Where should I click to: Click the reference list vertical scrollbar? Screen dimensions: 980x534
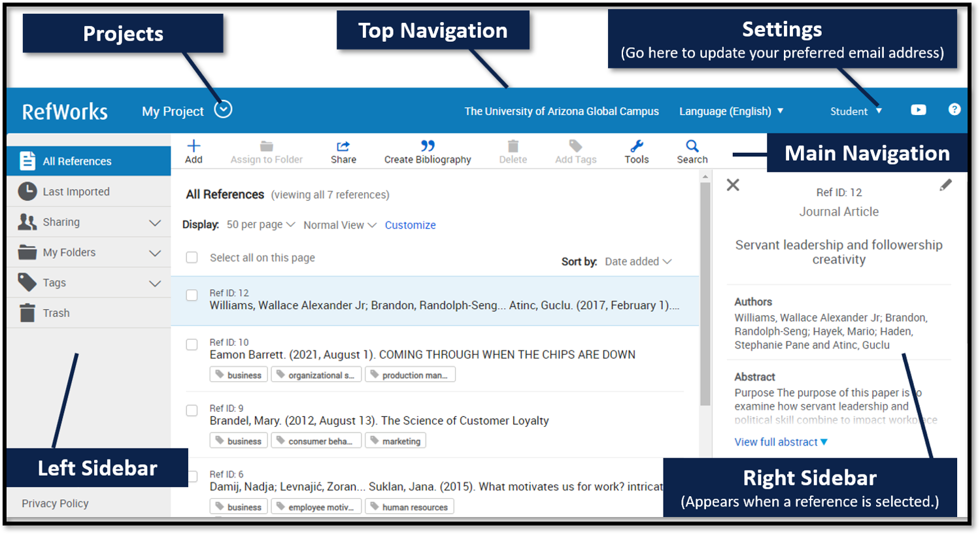click(705, 294)
